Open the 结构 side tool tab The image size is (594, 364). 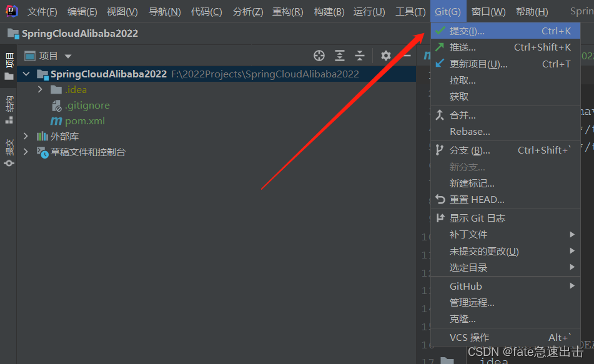click(9, 110)
